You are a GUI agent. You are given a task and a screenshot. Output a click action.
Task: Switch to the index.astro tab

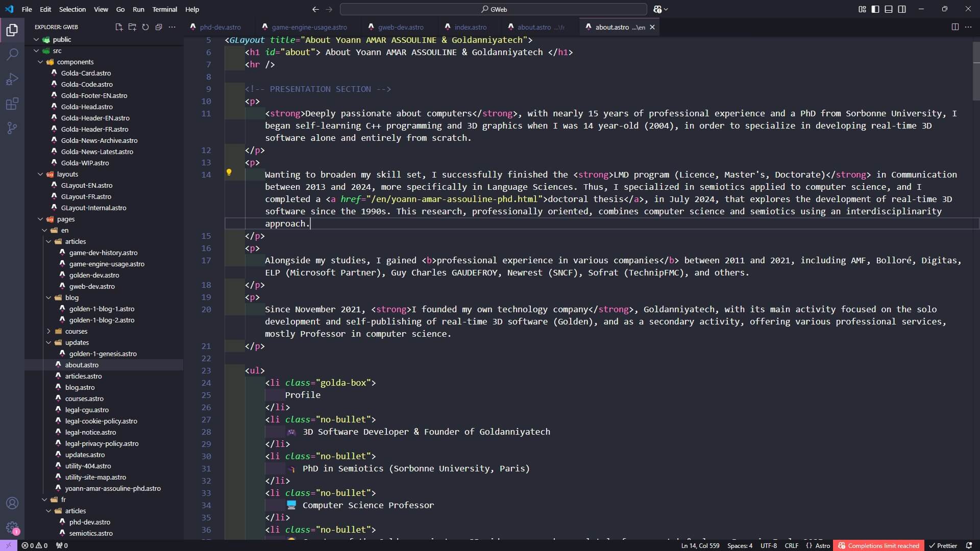(x=470, y=27)
